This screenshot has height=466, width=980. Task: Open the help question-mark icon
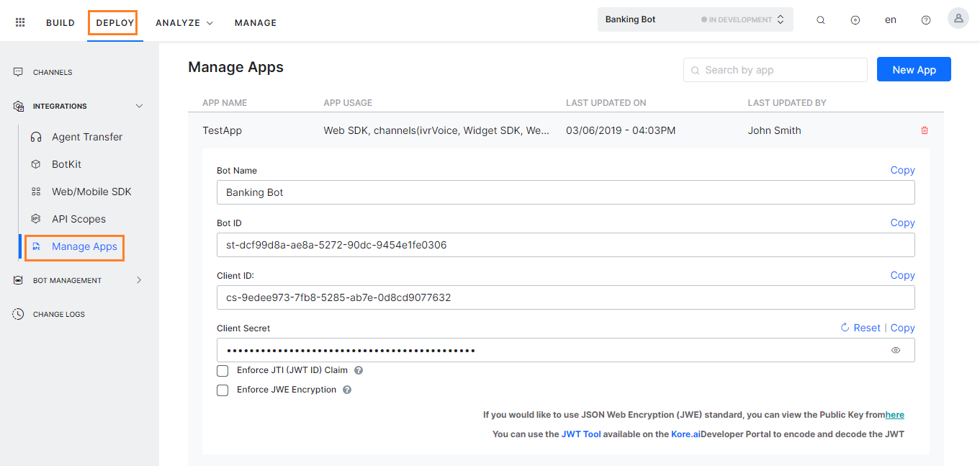click(925, 19)
